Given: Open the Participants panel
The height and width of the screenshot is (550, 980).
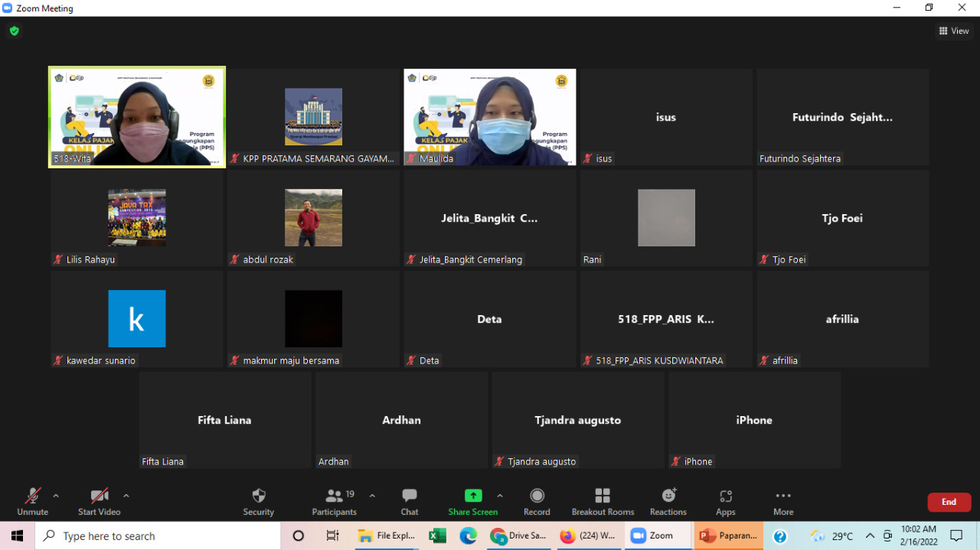Looking at the screenshot, I should pyautogui.click(x=335, y=501).
